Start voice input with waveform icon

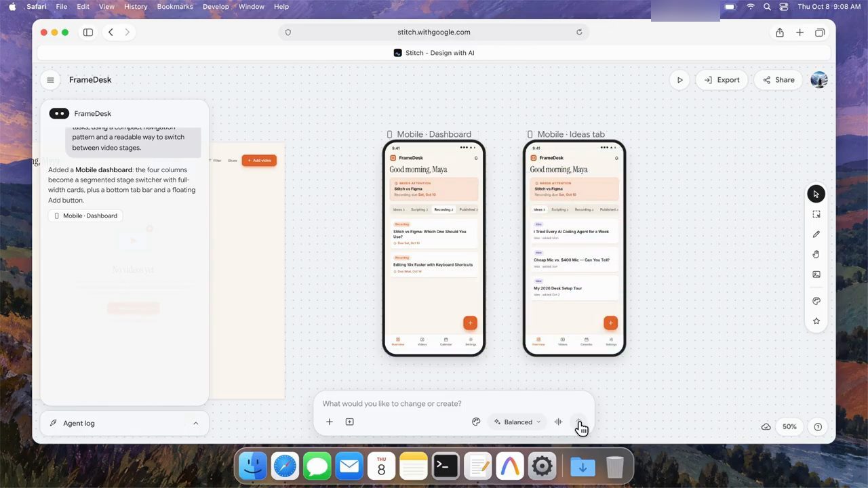click(558, 422)
